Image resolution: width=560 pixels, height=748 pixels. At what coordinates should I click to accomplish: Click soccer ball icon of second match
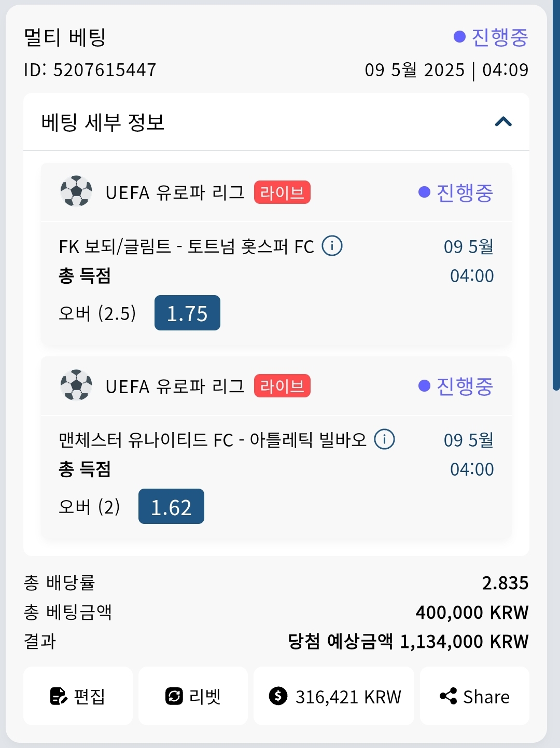76,385
